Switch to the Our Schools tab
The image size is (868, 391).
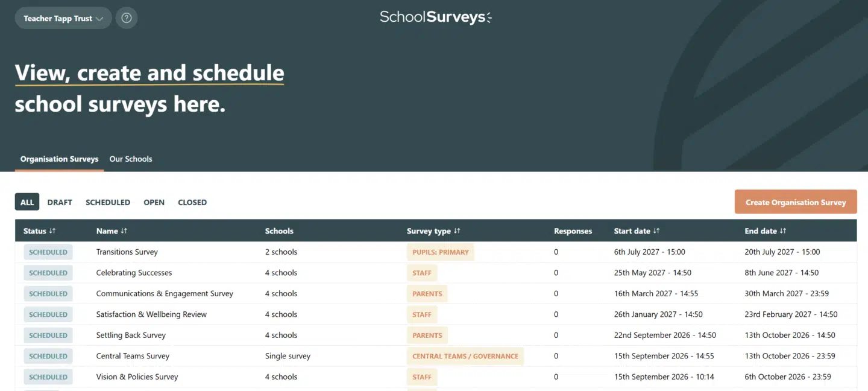[131, 159]
